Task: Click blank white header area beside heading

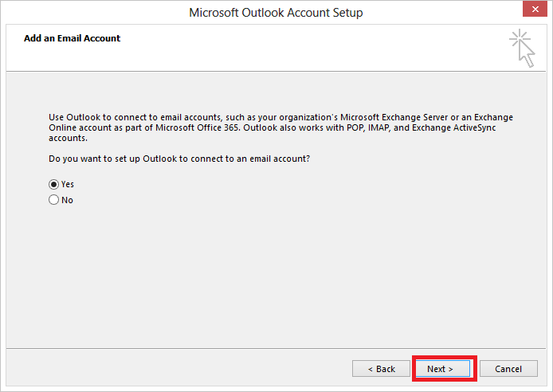Action: (x=319, y=48)
